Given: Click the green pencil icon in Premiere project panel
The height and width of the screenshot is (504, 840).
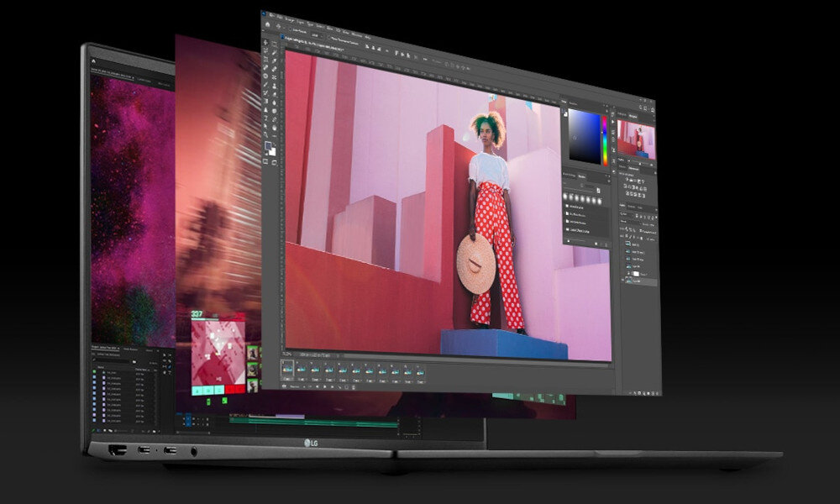Looking at the screenshot, I should (x=93, y=430).
